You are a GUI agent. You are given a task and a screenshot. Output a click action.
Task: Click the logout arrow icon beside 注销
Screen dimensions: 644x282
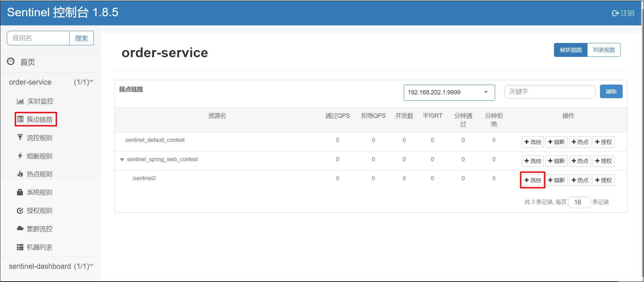pos(616,13)
